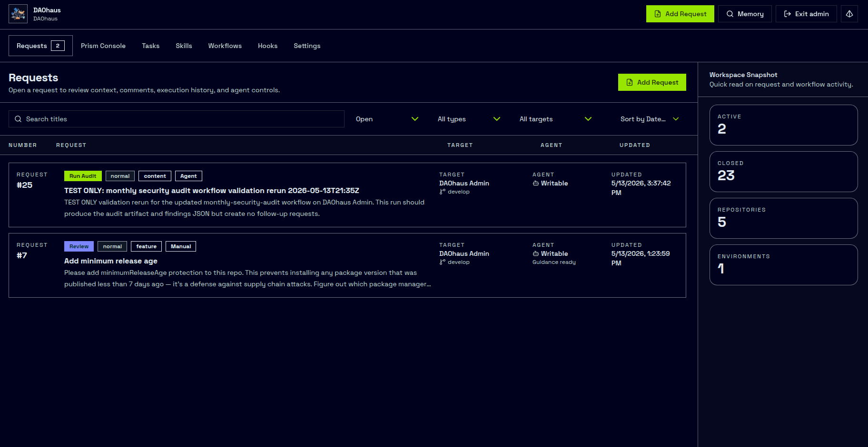868x447 pixels.
Task: Click the Active snapshot card showing 2
Action: point(783,125)
